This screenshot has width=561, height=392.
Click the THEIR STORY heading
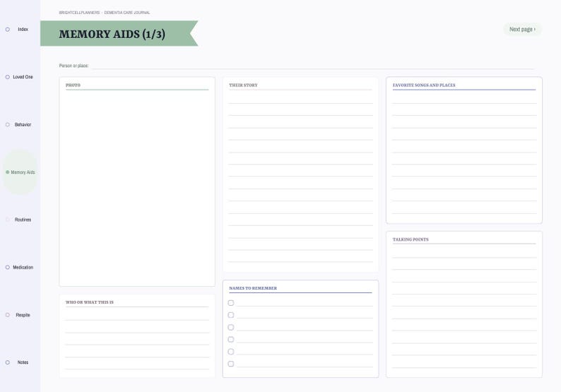pyautogui.click(x=243, y=85)
